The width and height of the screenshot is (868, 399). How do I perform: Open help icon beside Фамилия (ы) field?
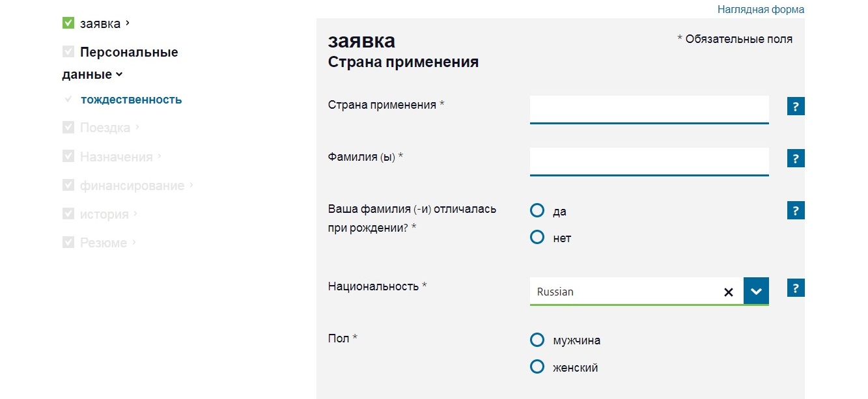796,159
